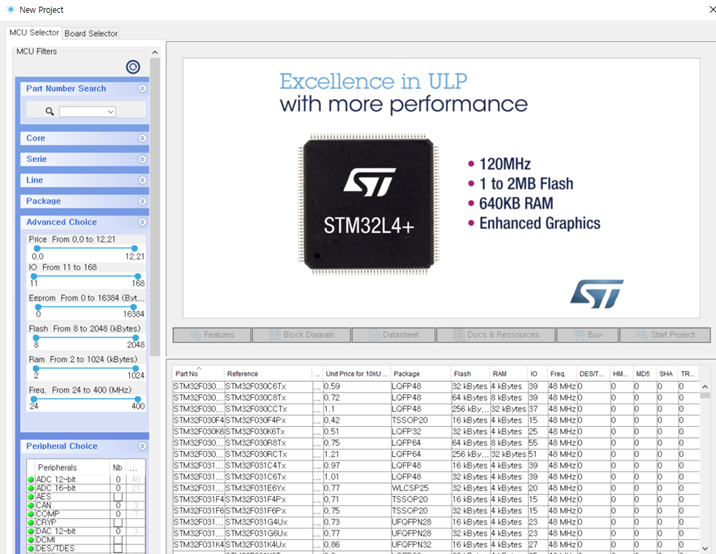Expand the Serie filter section

[x=142, y=159]
